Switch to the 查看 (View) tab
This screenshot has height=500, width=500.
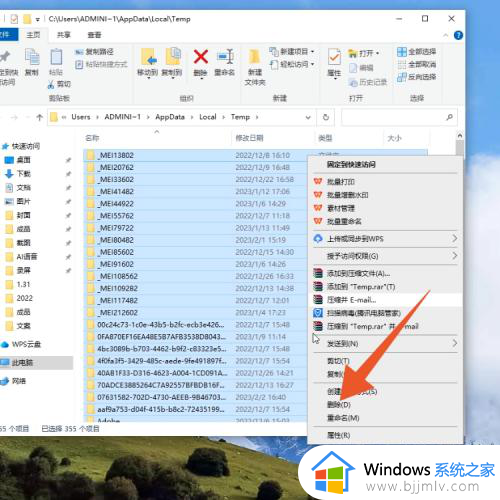tap(94, 35)
